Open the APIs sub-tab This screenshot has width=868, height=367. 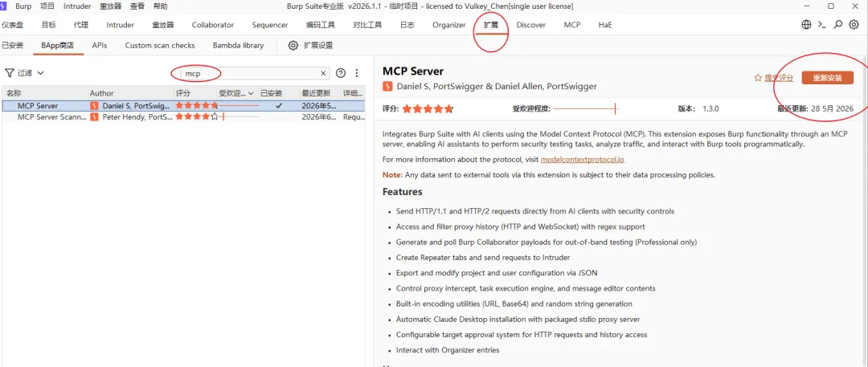[100, 46]
